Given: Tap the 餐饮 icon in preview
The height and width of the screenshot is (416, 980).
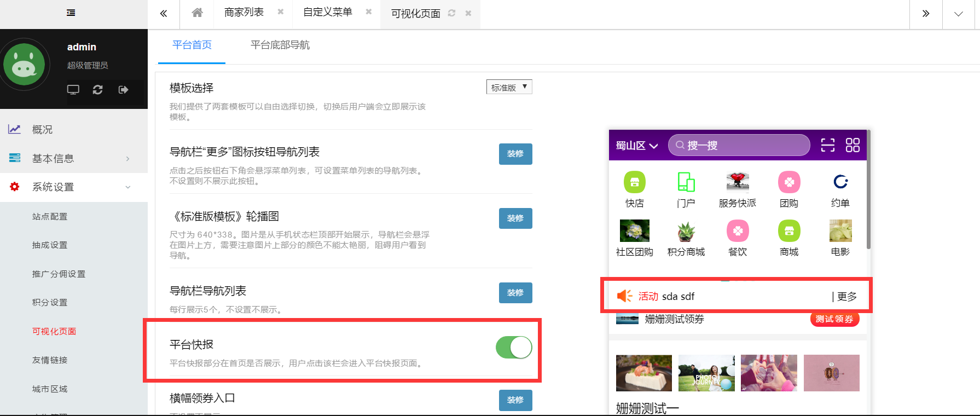Looking at the screenshot, I should pos(738,231).
